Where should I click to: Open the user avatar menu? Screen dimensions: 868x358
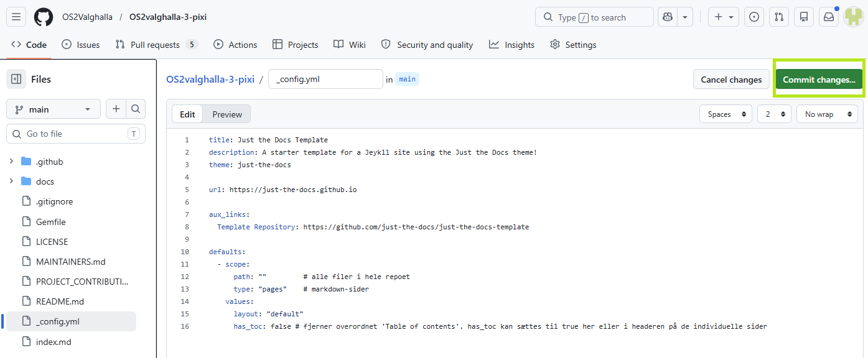click(x=854, y=17)
